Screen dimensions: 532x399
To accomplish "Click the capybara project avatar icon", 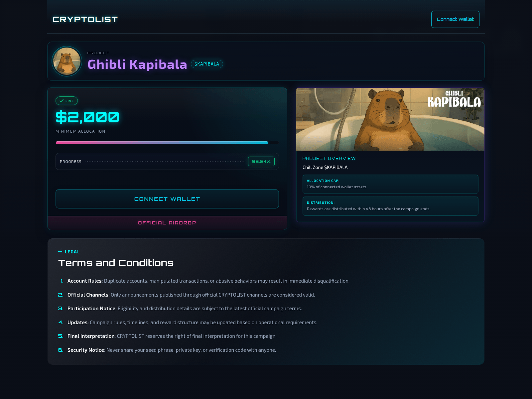I will pyautogui.click(x=66, y=62).
